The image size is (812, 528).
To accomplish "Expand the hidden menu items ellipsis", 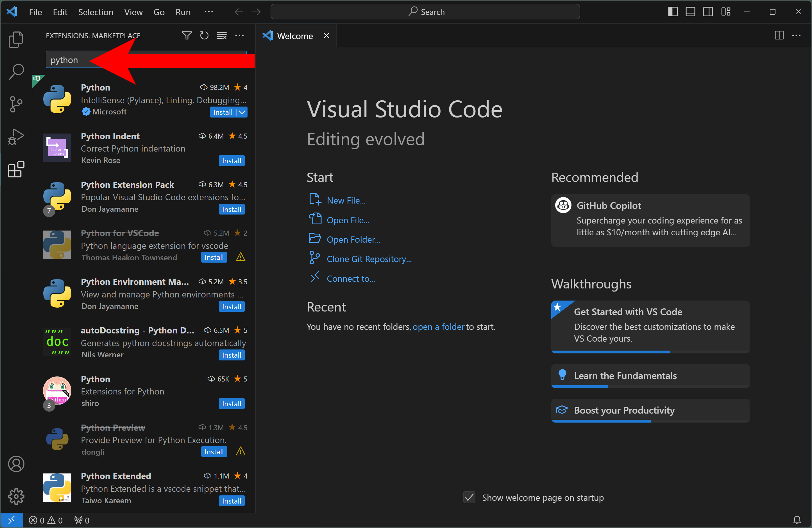I will click(x=208, y=12).
